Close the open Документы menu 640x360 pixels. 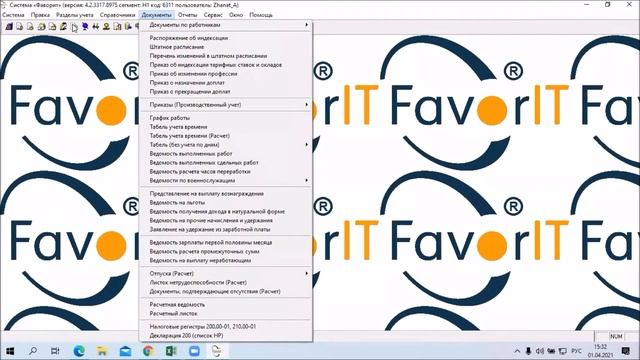(157, 15)
